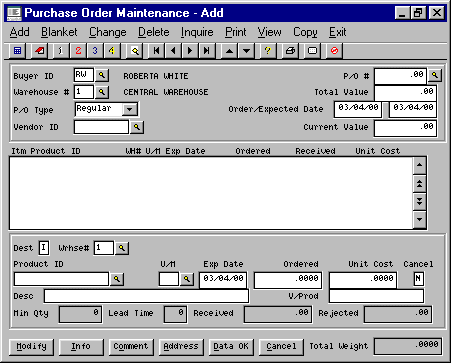This screenshot has height=363, width=451.
Task: Open Buyer ID lookup magnifier
Action: tap(102, 75)
